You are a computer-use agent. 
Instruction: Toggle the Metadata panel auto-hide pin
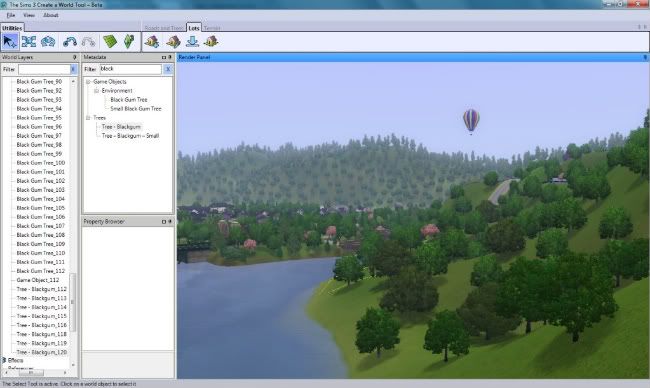coord(170,57)
